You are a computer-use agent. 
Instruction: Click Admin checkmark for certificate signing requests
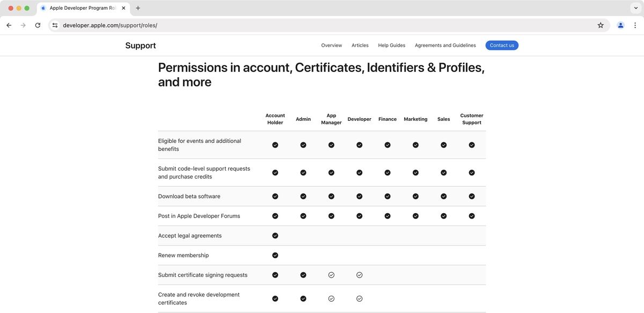click(303, 275)
